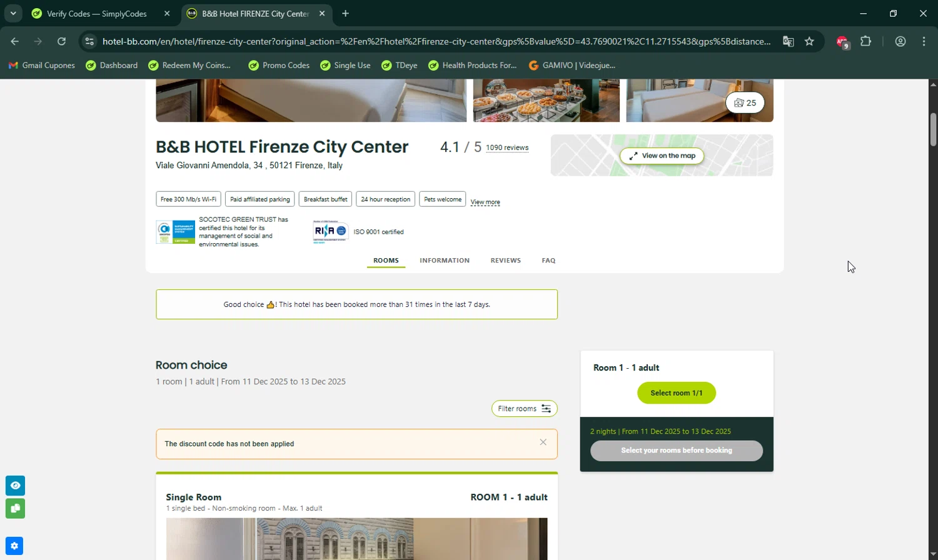Click the 4.1 / 5 rating score
Viewport: 938px width, 560px height.
point(460,147)
